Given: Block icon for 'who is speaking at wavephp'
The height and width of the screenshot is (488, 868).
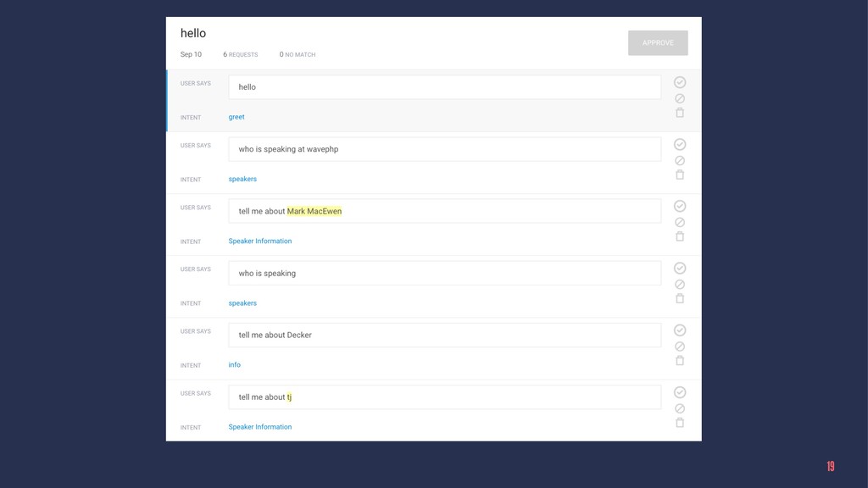Looking at the screenshot, I should 680,160.
